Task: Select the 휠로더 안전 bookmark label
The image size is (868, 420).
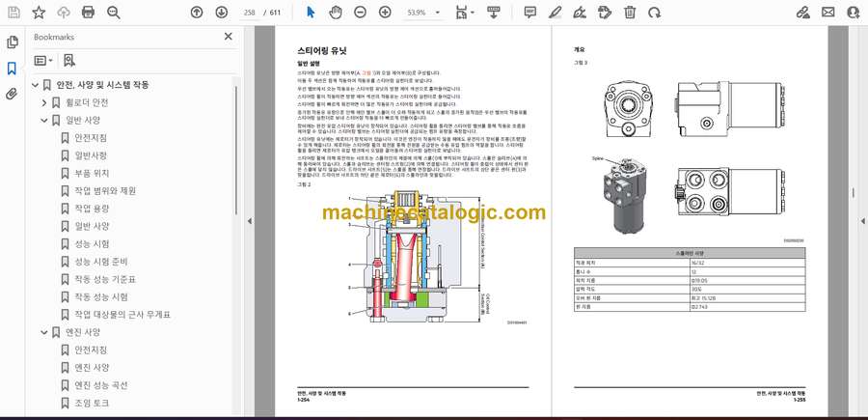Action: [87, 102]
